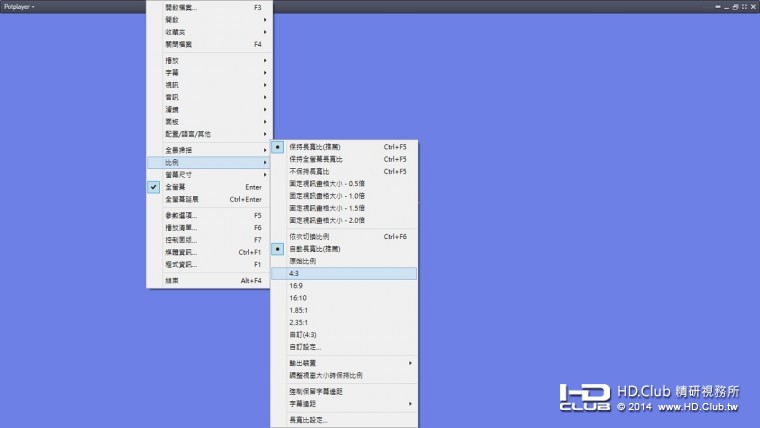
Task: Click 依次切換比例 (Ctrl+F6)
Action: [x=344, y=237]
